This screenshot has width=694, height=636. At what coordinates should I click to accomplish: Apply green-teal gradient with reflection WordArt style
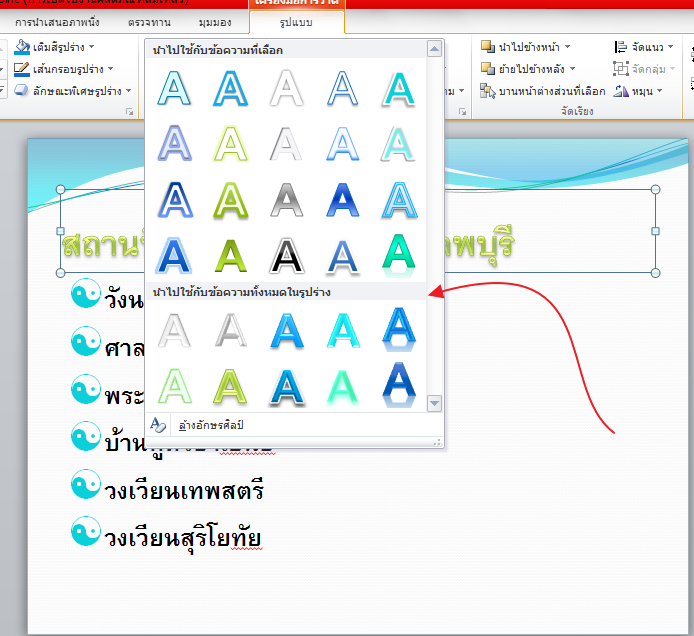(x=399, y=255)
